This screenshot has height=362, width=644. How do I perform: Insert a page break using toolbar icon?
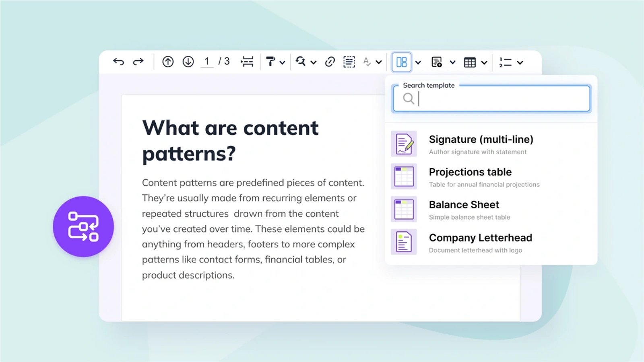coord(247,62)
